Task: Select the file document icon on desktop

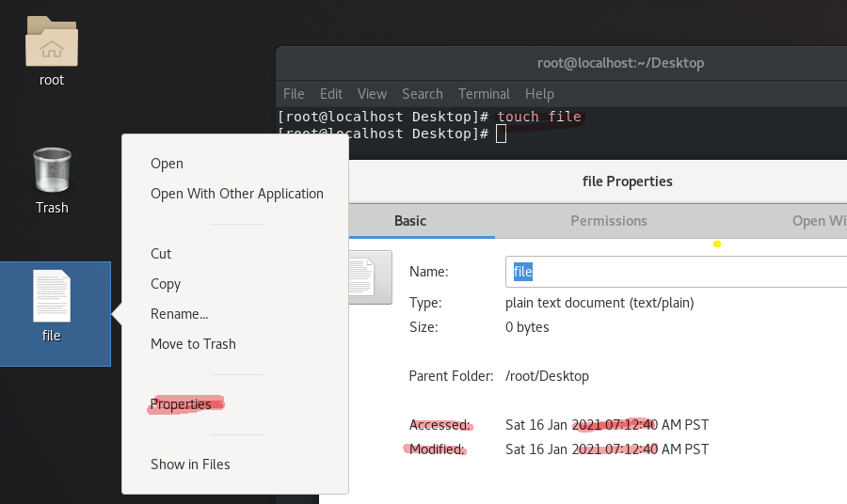Action: [x=52, y=295]
